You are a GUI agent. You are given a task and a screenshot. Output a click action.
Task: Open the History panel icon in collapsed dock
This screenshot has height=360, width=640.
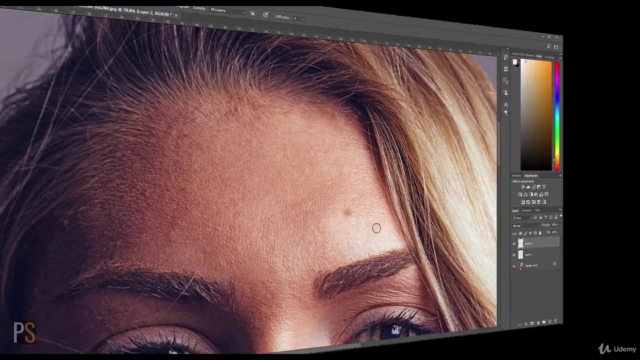click(506, 57)
